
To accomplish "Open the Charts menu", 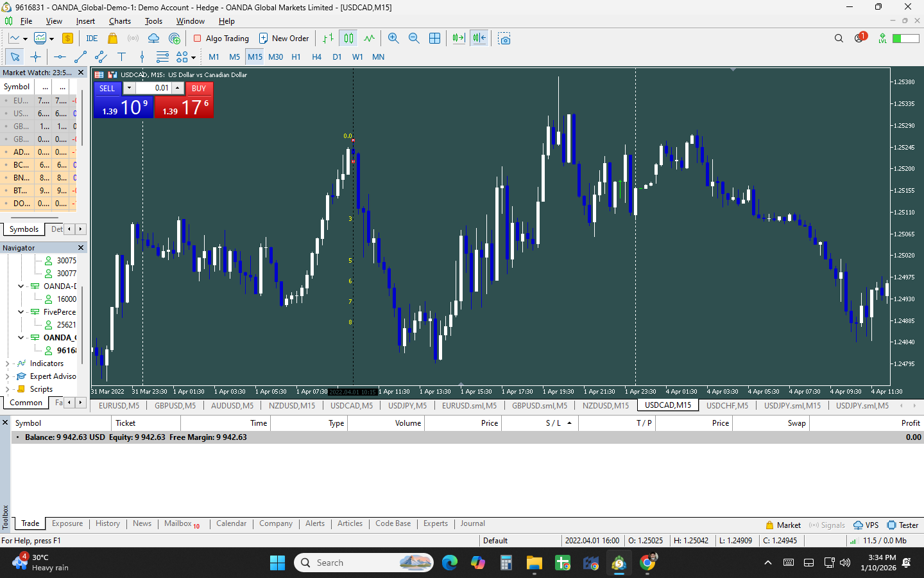I will click(120, 21).
